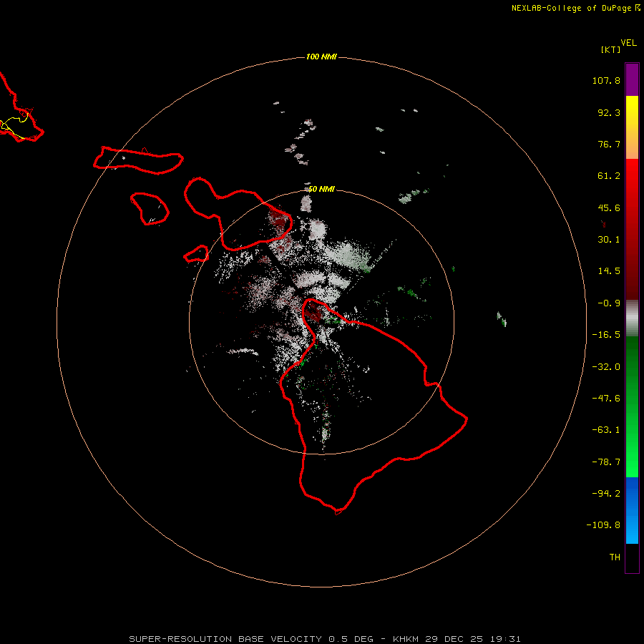
Task: Click the -94.2 legend value
Action: [x=606, y=494]
